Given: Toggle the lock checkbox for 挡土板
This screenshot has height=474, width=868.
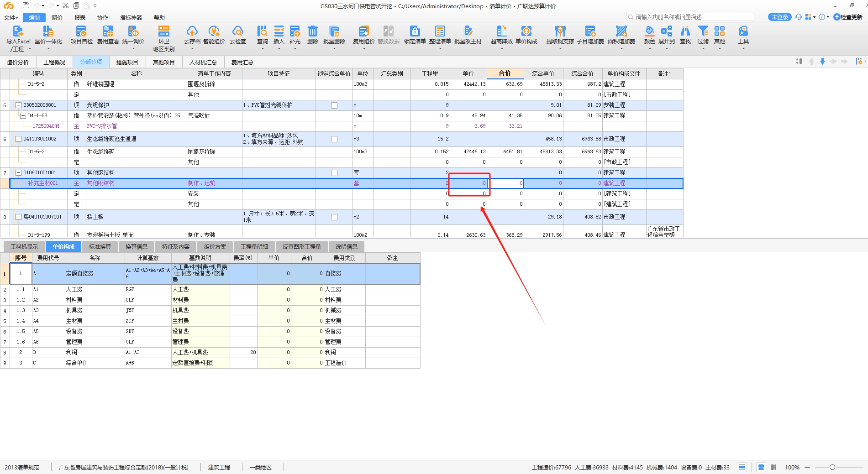Looking at the screenshot, I should point(334,217).
